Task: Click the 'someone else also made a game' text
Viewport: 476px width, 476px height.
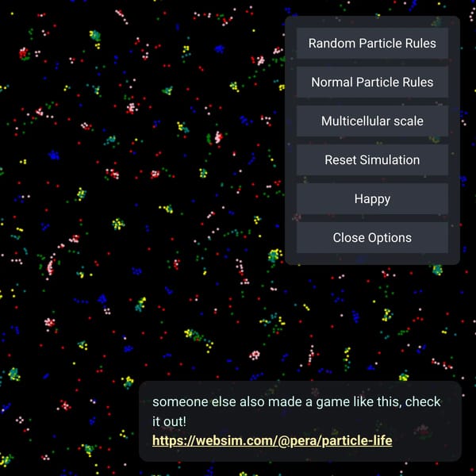Action: (296, 411)
